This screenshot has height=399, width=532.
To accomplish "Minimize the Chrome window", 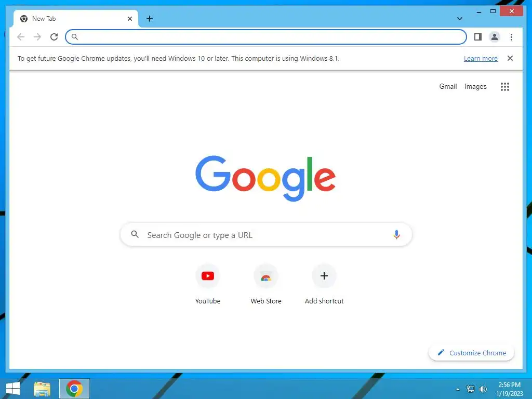I will (x=478, y=11).
